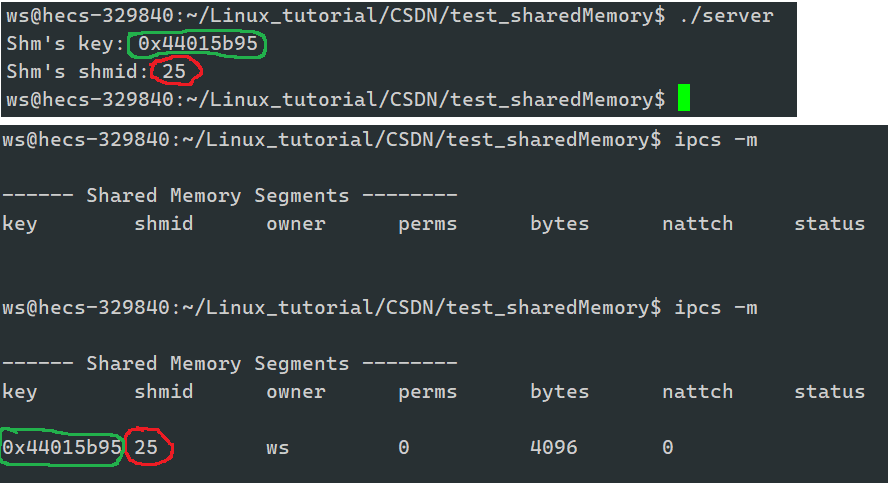Click the green terminal cursor block
Viewport: 894px width, 483px height.
[684, 98]
